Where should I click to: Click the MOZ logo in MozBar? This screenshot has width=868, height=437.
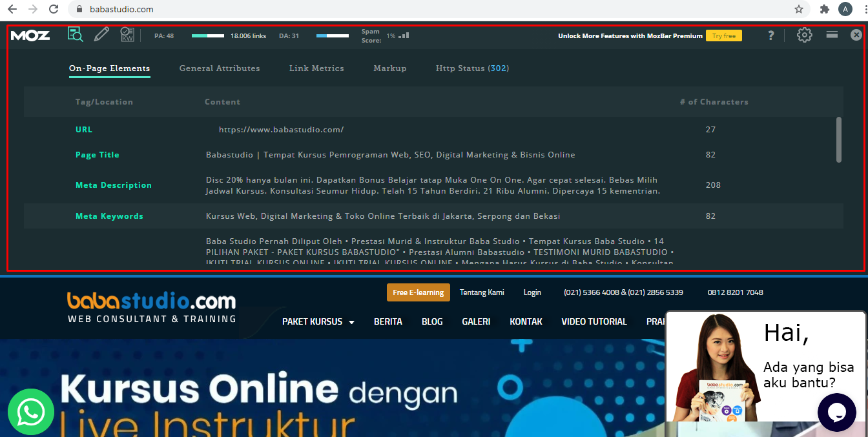[x=30, y=36]
